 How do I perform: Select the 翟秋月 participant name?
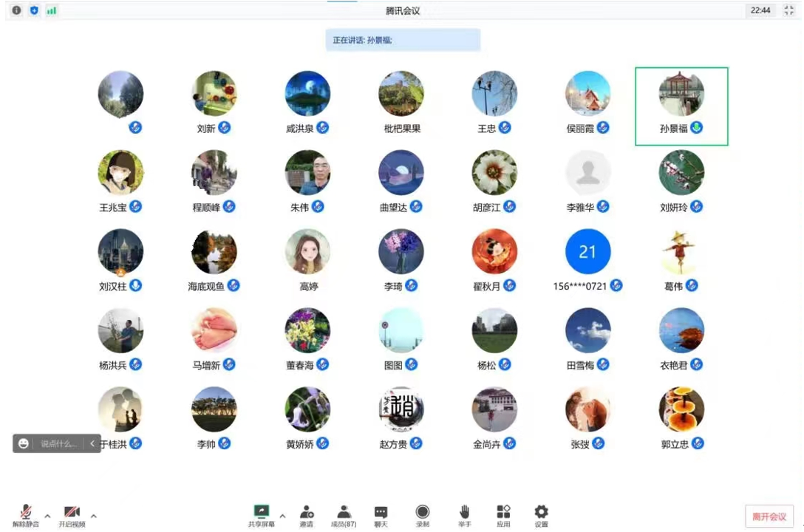click(486, 287)
